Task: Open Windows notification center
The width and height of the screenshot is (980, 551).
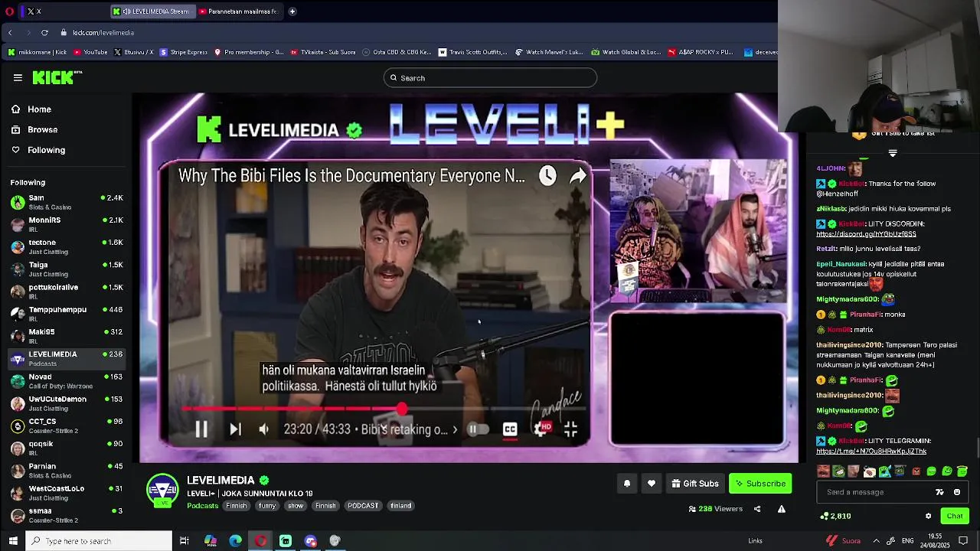Action: click(964, 541)
